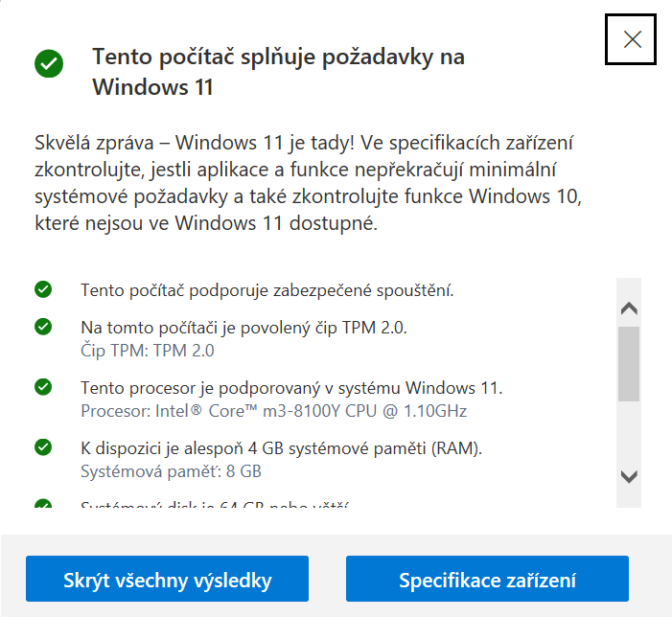The height and width of the screenshot is (617, 672).
Task: Open 'Specifikace zařízení' device specifications
Action: point(487,581)
